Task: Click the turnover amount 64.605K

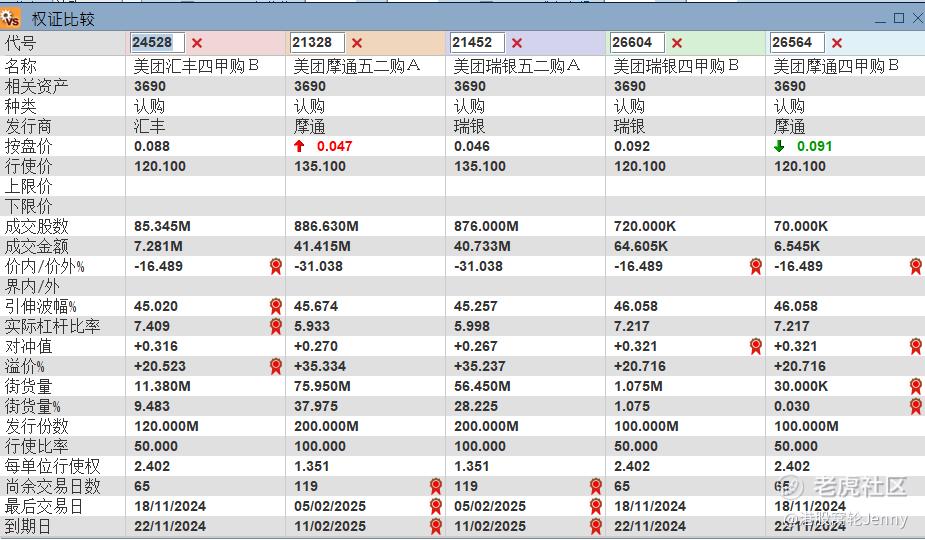Action: (641, 246)
